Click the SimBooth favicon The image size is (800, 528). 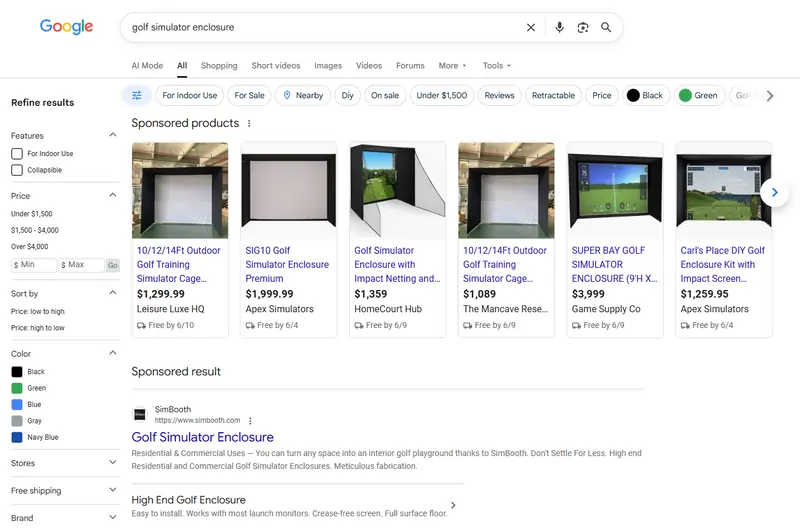coord(140,414)
